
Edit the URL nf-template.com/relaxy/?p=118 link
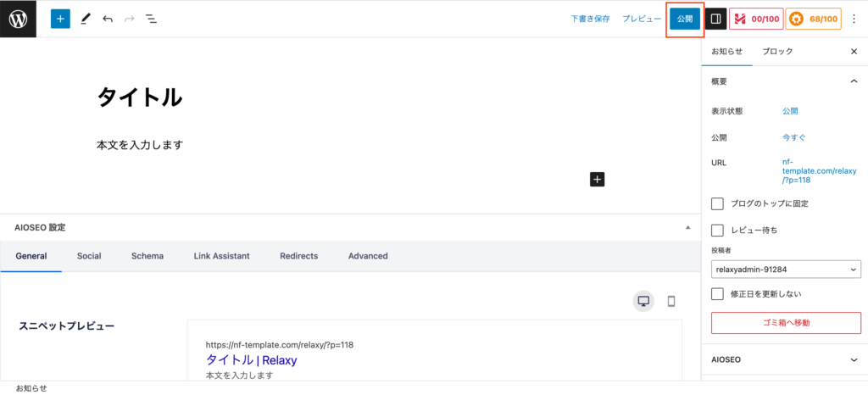[820, 171]
